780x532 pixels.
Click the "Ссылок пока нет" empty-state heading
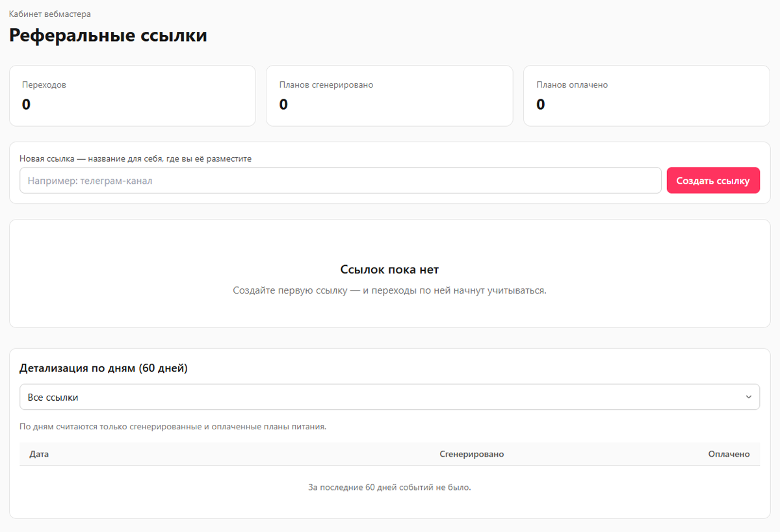[390, 269]
